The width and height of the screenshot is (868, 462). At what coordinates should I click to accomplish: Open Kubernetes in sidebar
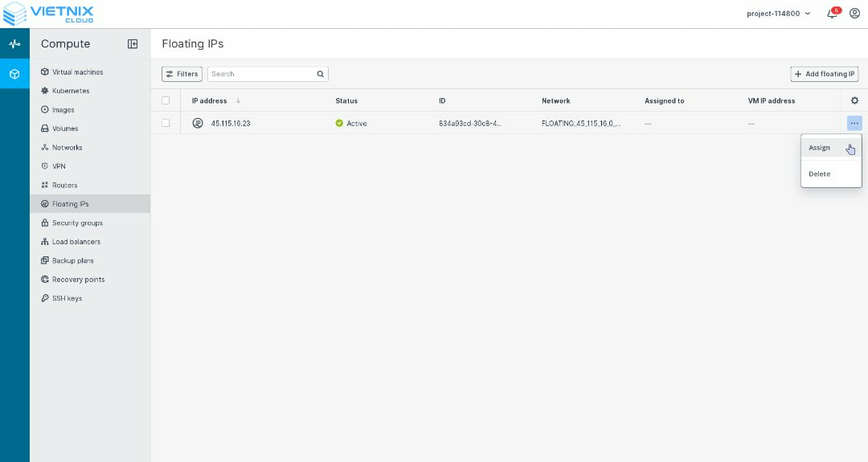[x=65, y=91]
